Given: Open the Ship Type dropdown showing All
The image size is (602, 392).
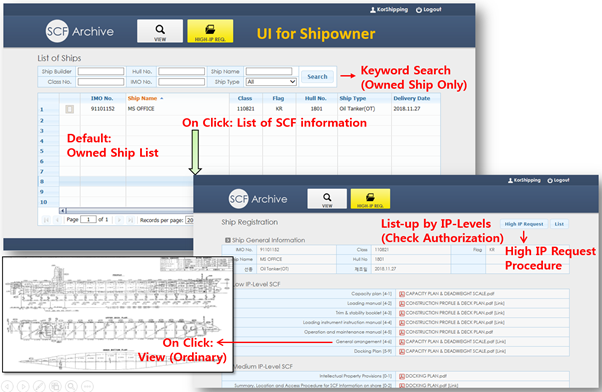Looking at the screenshot, I should [271, 82].
